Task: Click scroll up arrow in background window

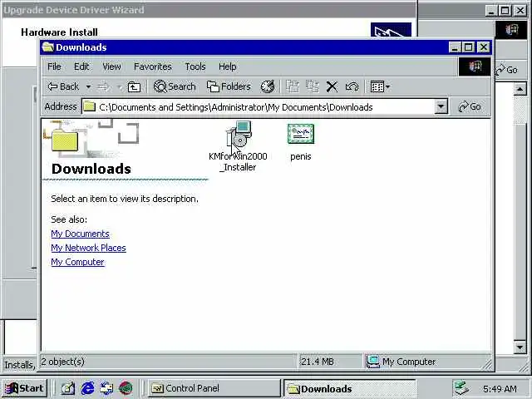Action: (x=520, y=89)
